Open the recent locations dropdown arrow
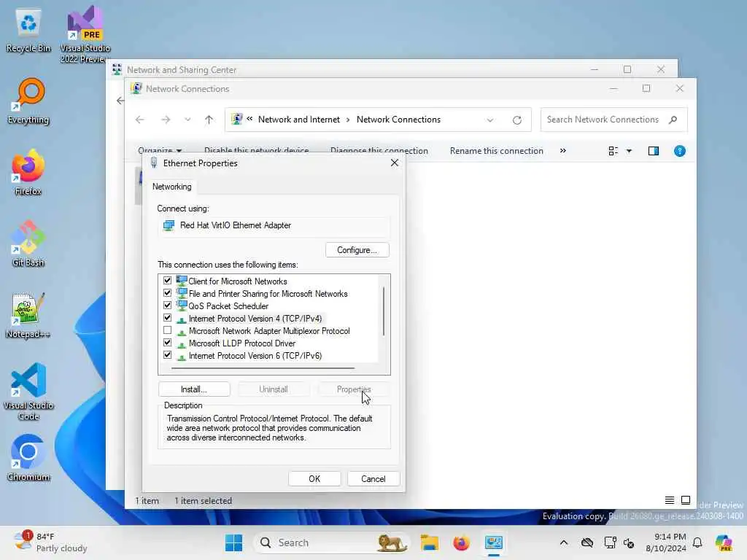747x560 pixels. [187, 120]
